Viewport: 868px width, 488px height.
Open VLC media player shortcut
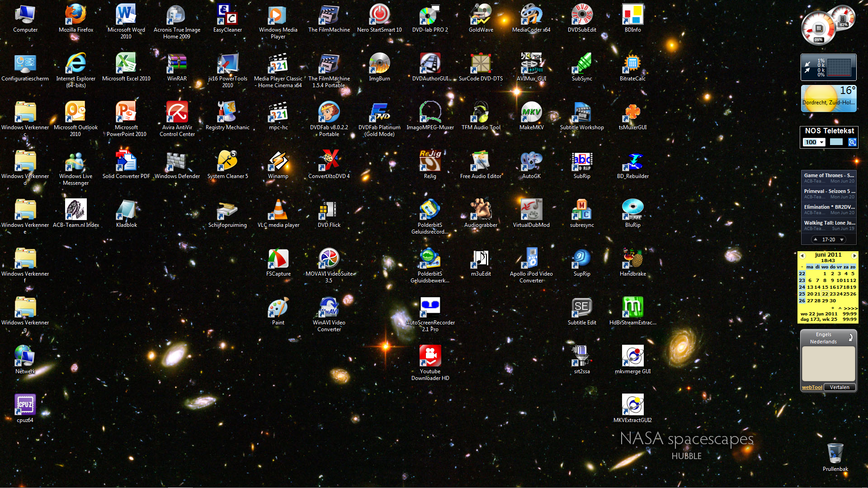[x=278, y=214]
